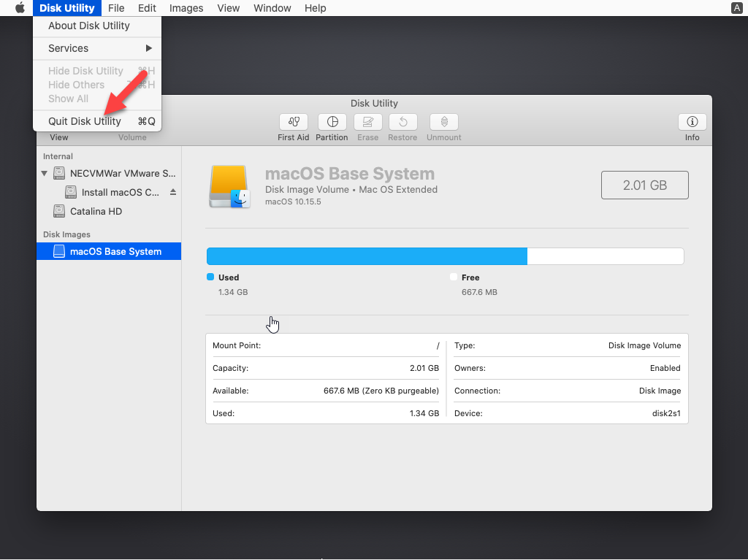Viewport: 748px width, 560px height.
Task: Click the First Aid toolbar icon
Action: [x=293, y=122]
